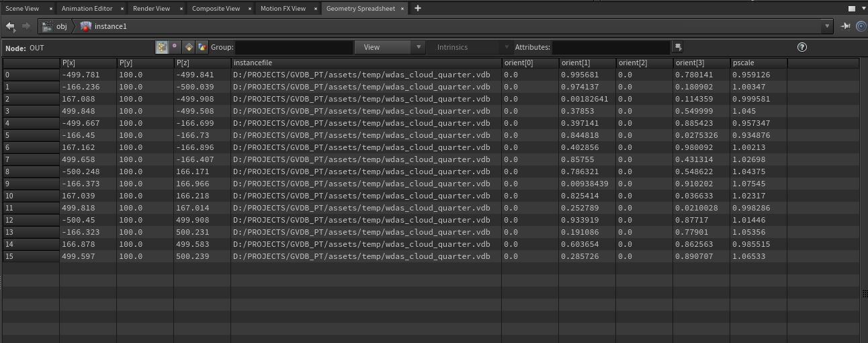Switch to the Render View tab

(151, 8)
